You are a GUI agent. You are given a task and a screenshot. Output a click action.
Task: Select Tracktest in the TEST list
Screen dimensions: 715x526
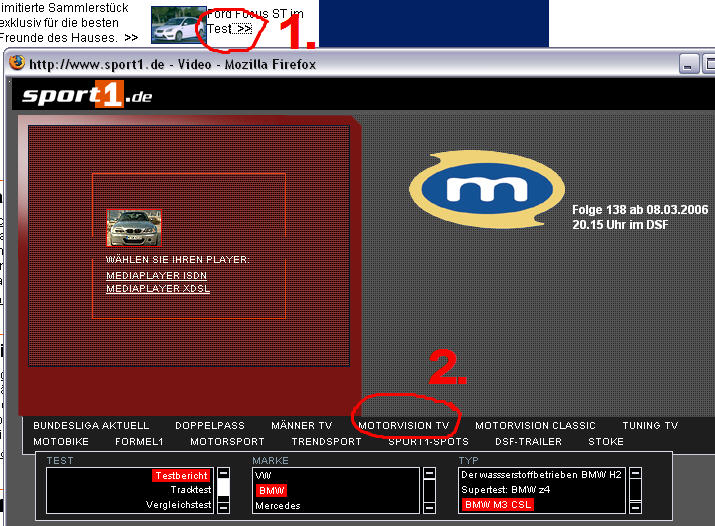click(x=190, y=491)
